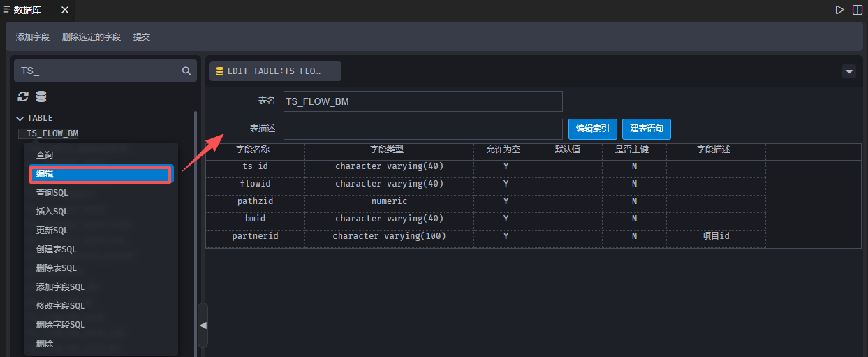Click the split editor layout icon
Screen dimensions: 868x357
(857, 10)
